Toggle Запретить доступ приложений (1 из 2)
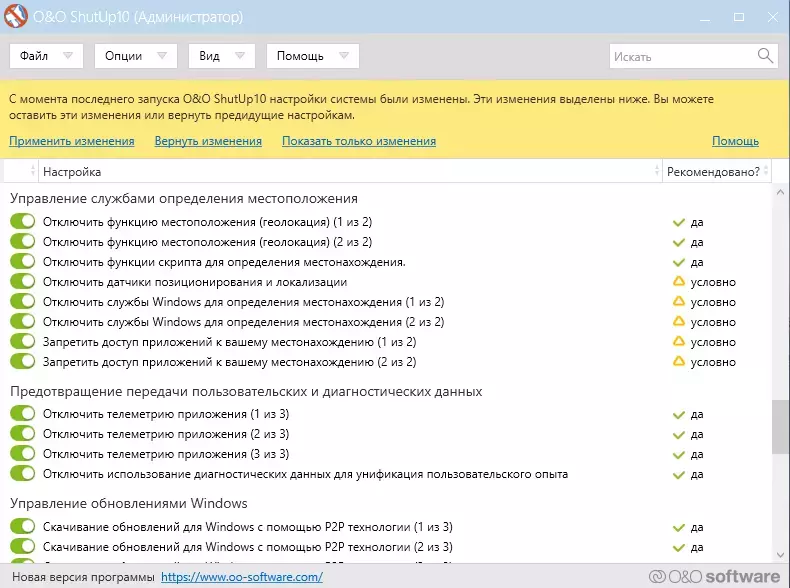790x588 pixels. coord(23,341)
